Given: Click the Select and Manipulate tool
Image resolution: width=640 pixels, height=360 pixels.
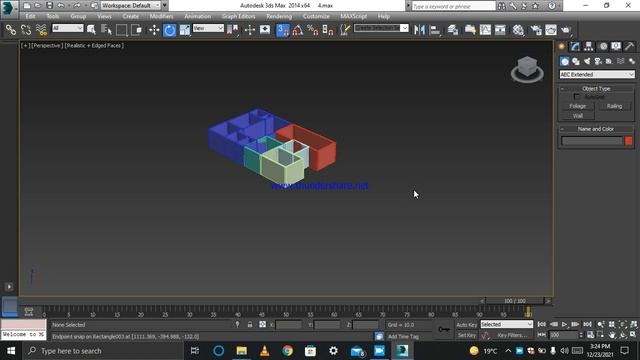Looking at the screenshot, I should [250, 29].
